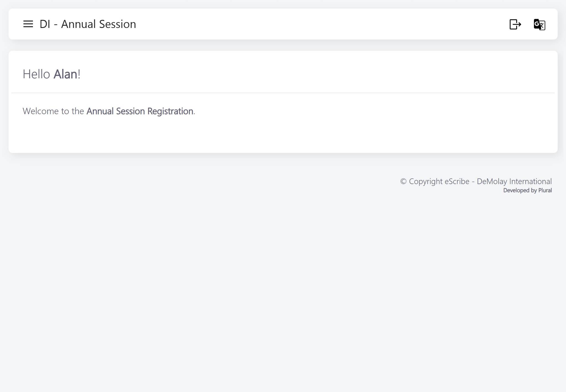Image resolution: width=566 pixels, height=392 pixels.
Task: Click the word "Copyright" in footer
Action: point(426,182)
